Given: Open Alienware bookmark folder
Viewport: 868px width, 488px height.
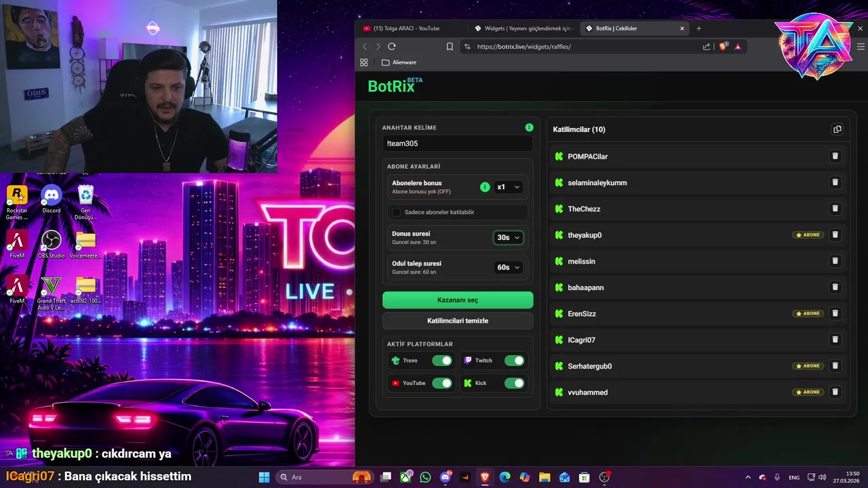Looking at the screenshot, I should click(399, 62).
